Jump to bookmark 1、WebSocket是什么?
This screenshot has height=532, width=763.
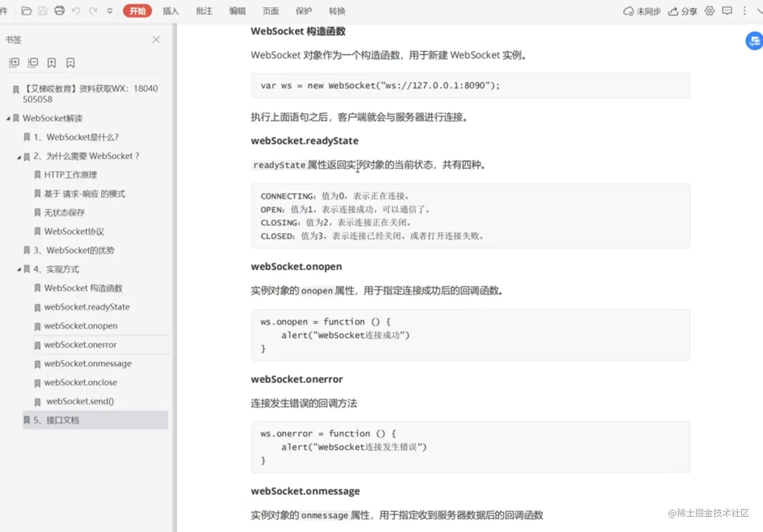point(76,137)
